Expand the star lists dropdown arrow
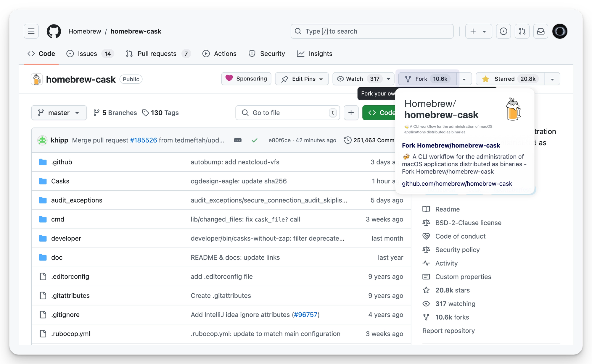This screenshot has height=364, width=592. (x=552, y=79)
